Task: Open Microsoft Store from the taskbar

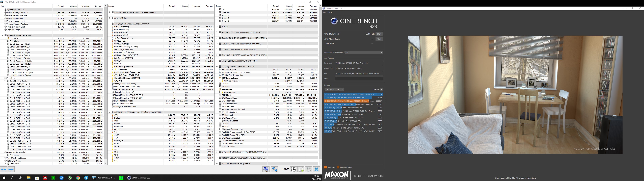Action: tap(37, 178)
